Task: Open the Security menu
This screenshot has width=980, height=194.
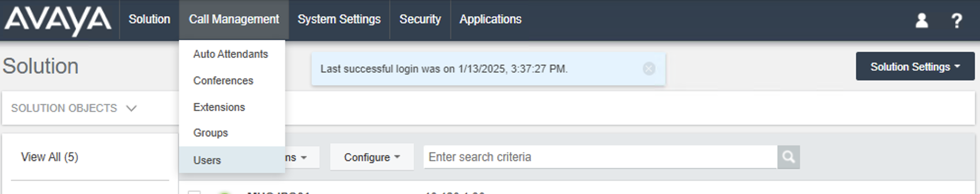Action: pos(420,19)
